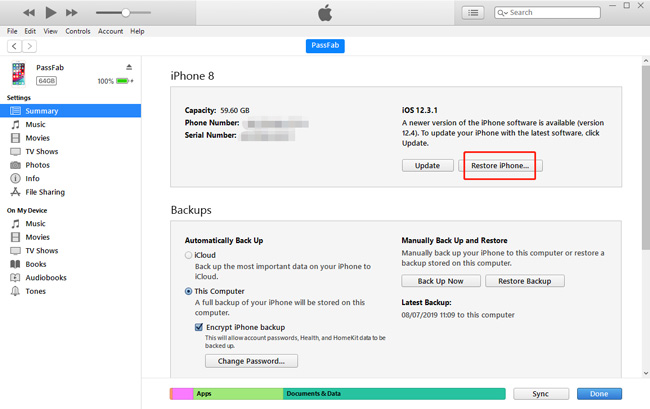The image size is (650, 409).
Task: Open the Controls menu
Action: click(78, 31)
